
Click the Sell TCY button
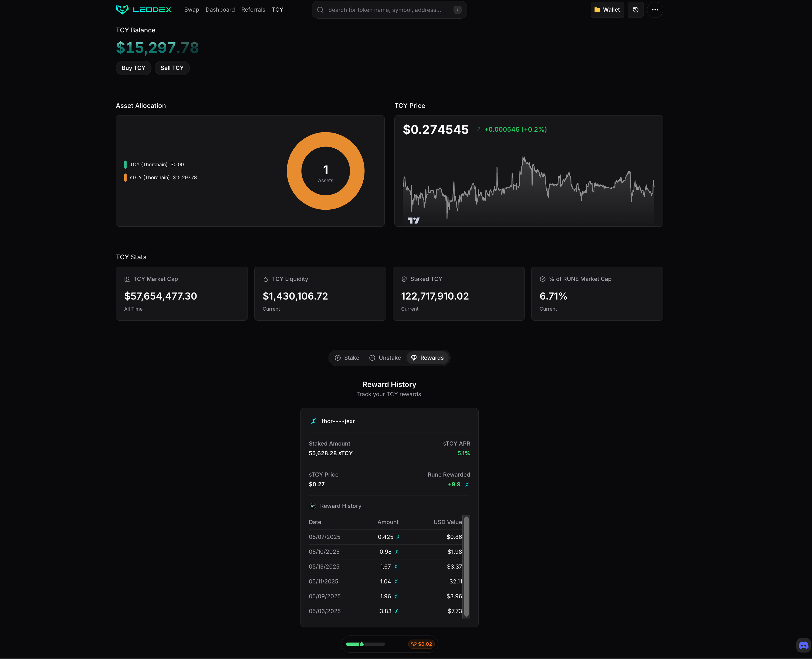pyautogui.click(x=172, y=68)
